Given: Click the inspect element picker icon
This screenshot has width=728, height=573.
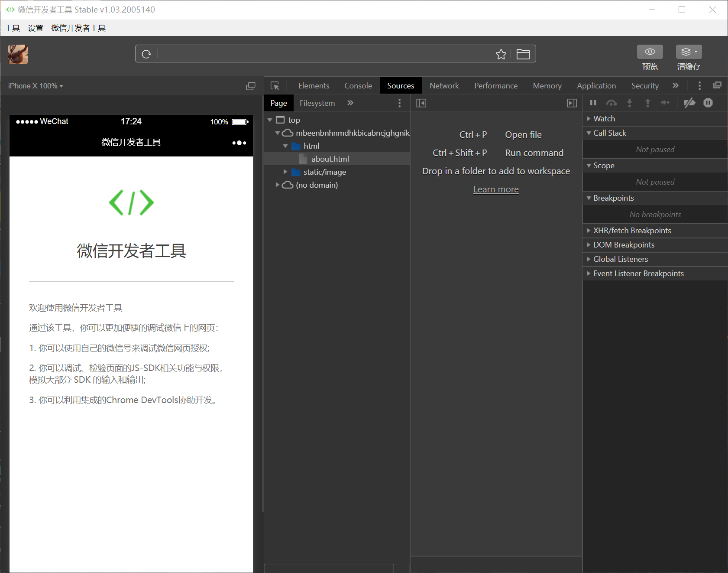Looking at the screenshot, I should pyautogui.click(x=275, y=86).
